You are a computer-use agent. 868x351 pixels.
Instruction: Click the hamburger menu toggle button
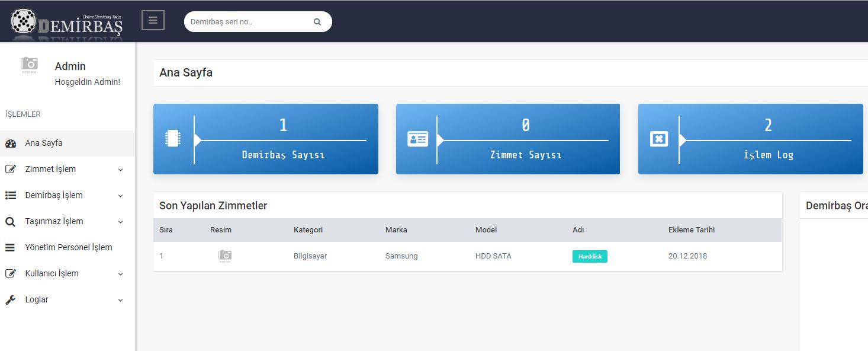pos(153,20)
